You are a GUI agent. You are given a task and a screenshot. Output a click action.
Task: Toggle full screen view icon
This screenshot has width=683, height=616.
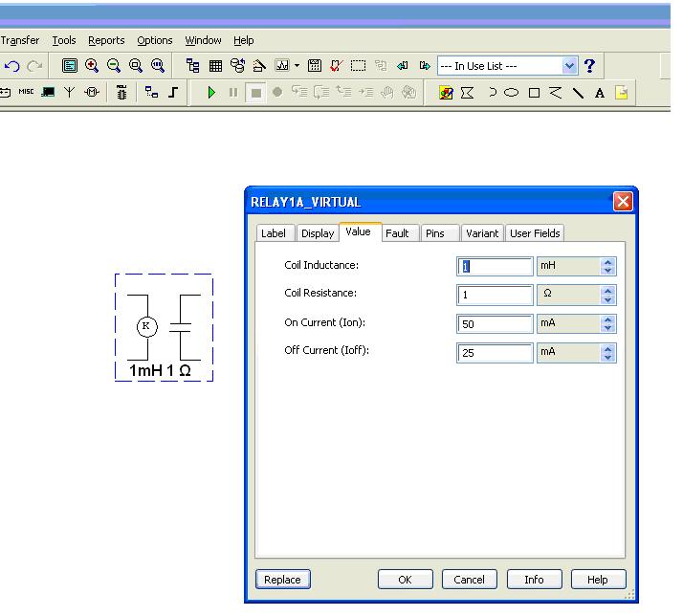click(69, 66)
